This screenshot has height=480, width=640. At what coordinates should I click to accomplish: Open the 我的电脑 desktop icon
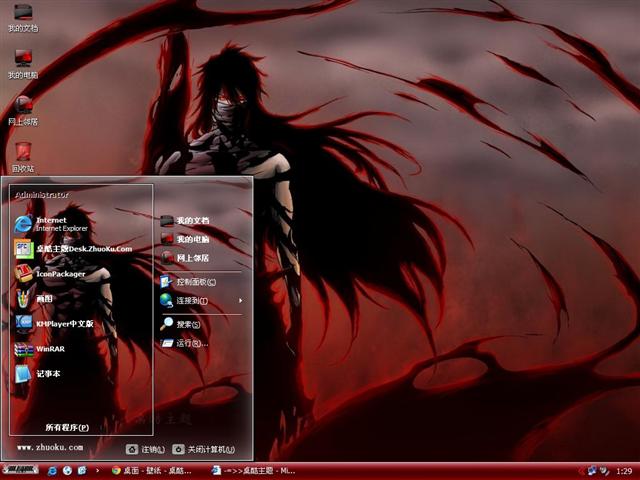pos(23,64)
